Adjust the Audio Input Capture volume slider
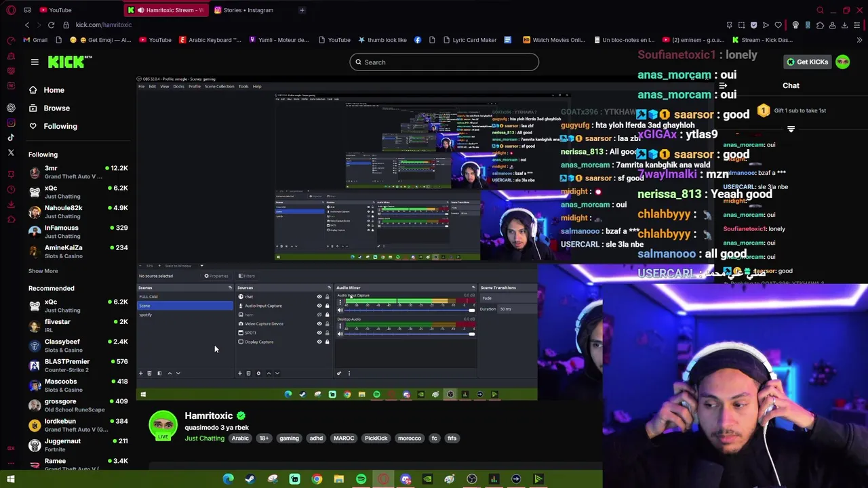The width and height of the screenshot is (868, 488). point(409,310)
